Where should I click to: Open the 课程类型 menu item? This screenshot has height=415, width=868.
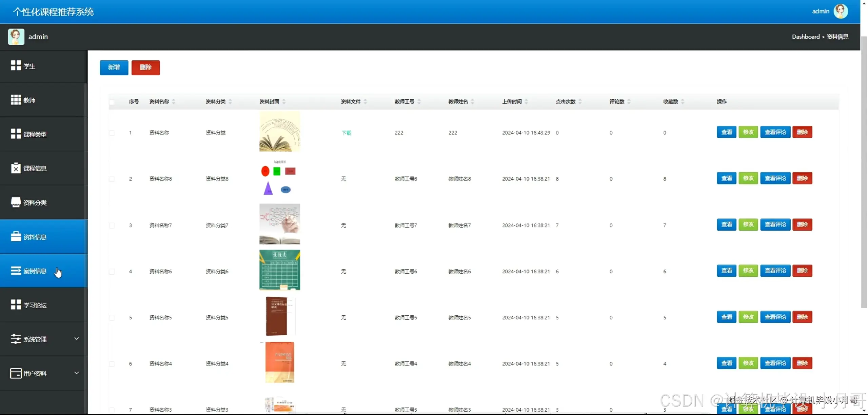pyautogui.click(x=35, y=134)
